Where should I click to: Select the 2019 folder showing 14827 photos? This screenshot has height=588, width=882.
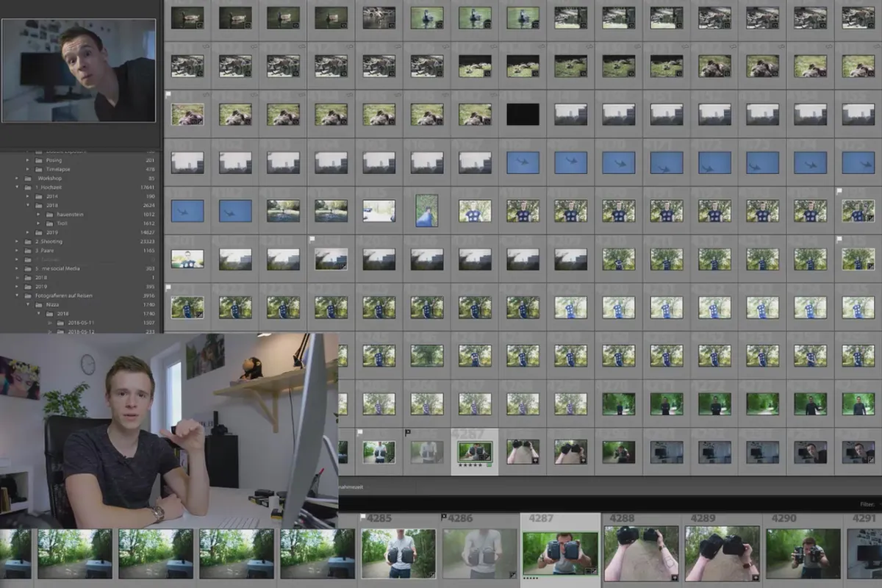click(x=52, y=232)
